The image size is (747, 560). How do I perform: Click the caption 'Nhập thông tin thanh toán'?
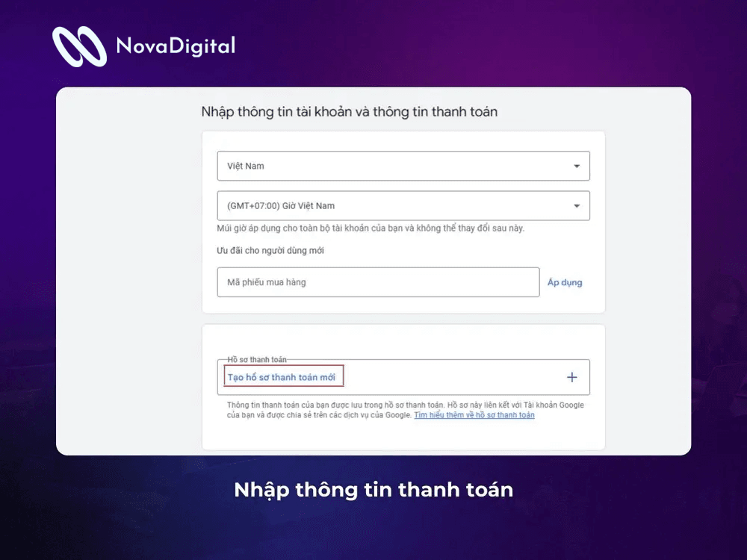click(x=373, y=490)
